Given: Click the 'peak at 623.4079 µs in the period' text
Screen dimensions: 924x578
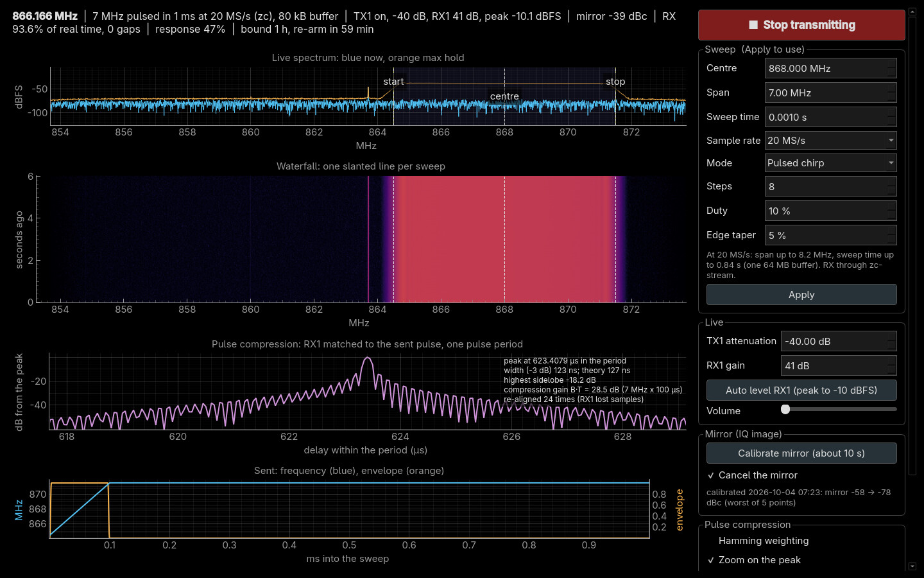Looking at the screenshot, I should (x=565, y=361).
